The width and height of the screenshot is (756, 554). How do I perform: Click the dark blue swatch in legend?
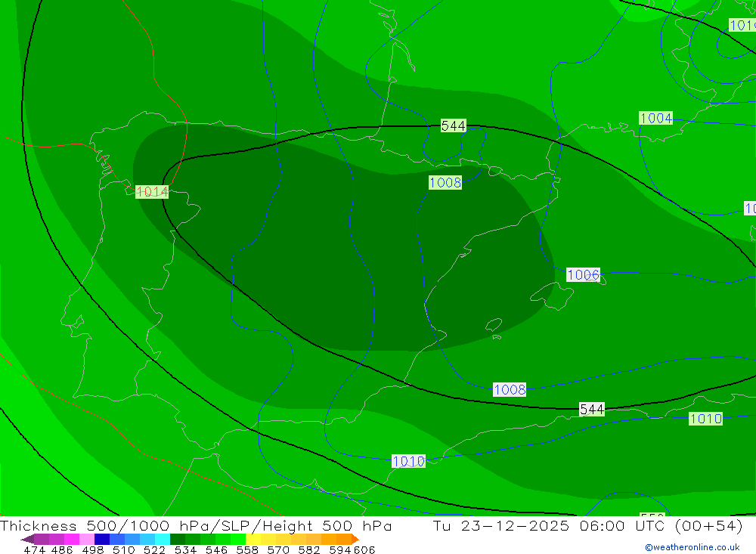point(102,539)
